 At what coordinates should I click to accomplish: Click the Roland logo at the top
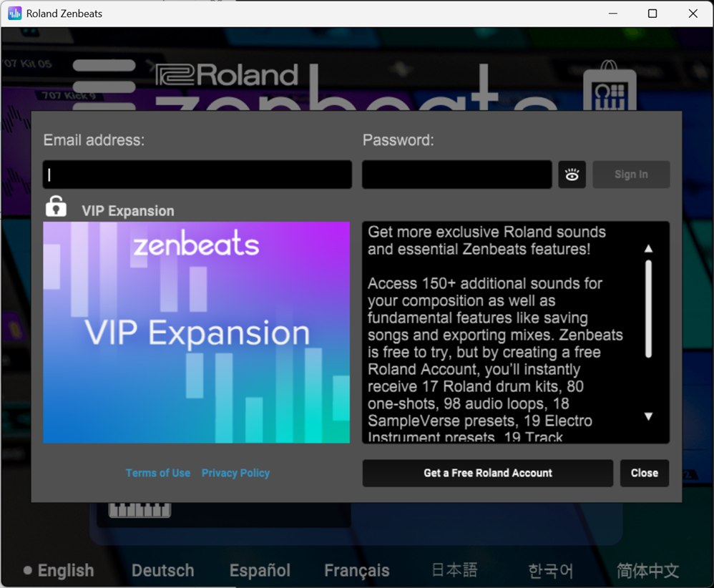pos(227,75)
